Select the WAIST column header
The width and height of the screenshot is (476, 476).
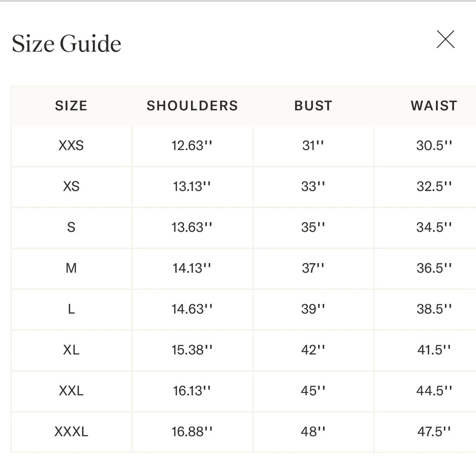[434, 106]
